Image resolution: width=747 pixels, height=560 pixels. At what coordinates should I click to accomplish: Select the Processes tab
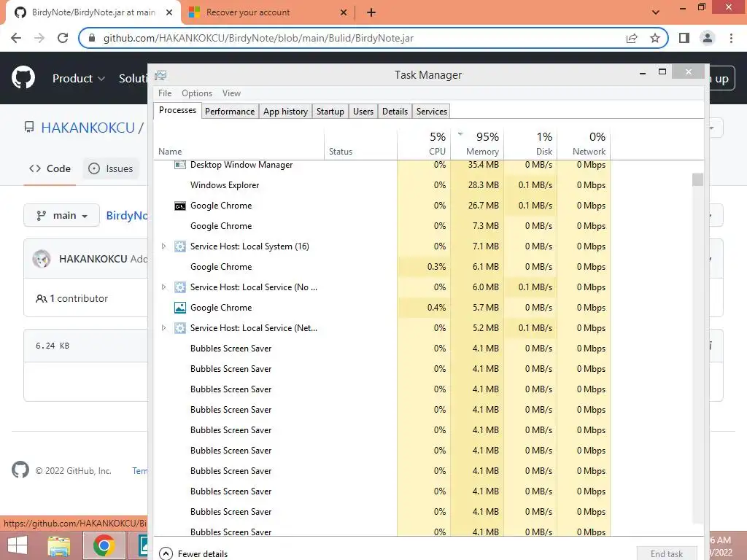177,110
